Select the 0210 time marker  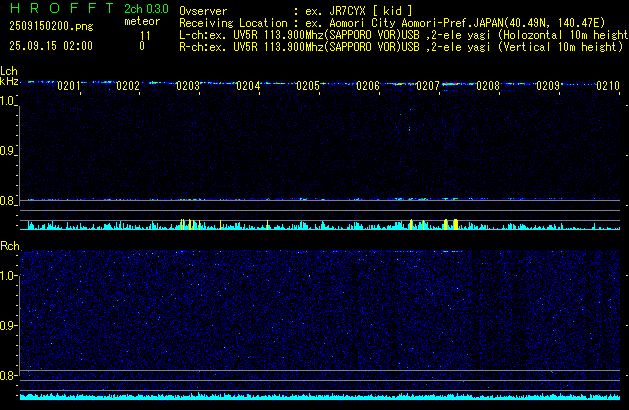point(608,86)
